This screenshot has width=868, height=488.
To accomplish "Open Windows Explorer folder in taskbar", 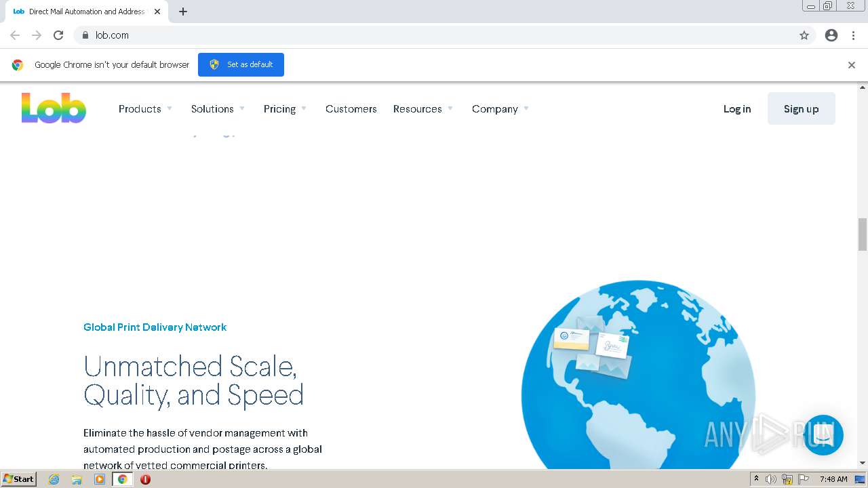I will [x=77, y=479].
